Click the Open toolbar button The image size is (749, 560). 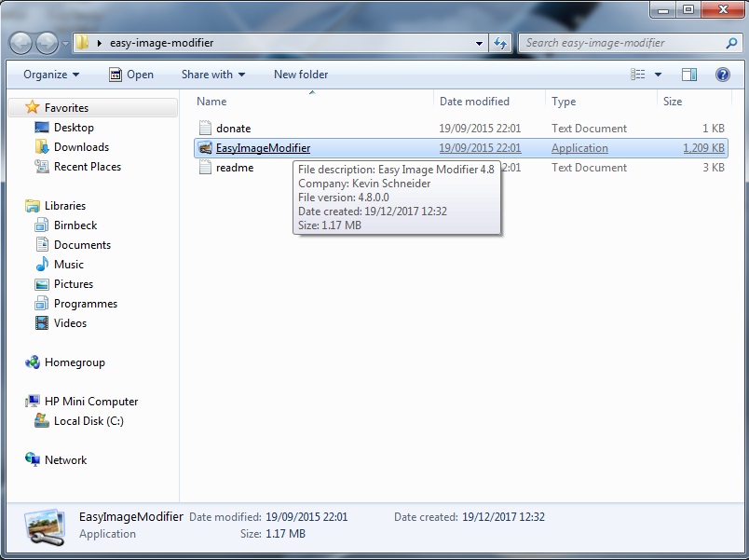(x=131, y=75)
